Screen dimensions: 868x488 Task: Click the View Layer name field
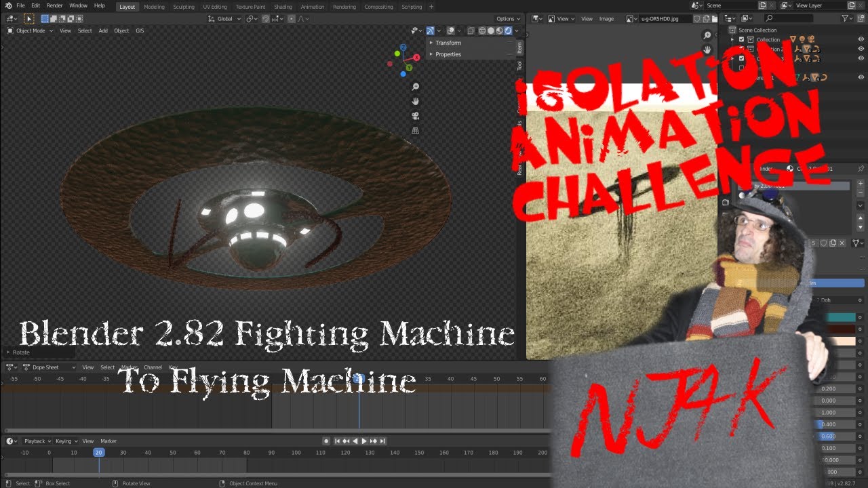(820, 5)
